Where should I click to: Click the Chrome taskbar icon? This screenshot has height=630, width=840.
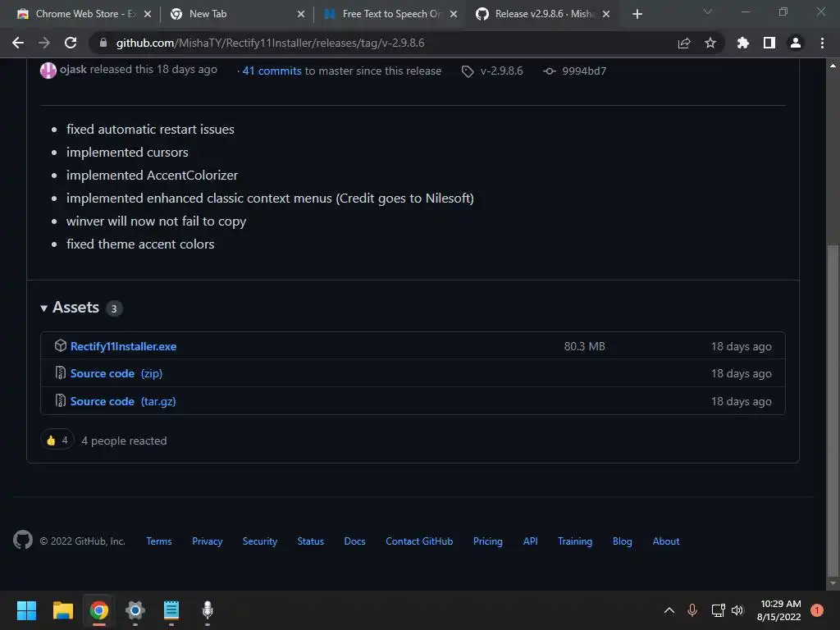click(99, 610)
